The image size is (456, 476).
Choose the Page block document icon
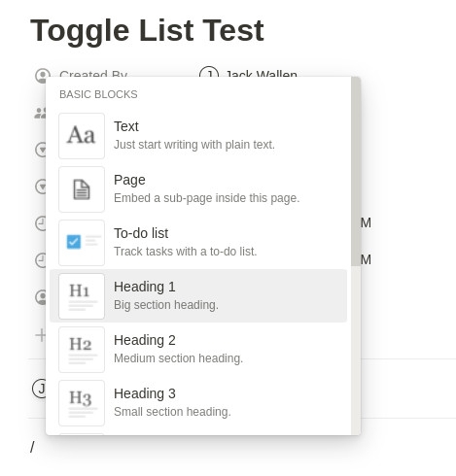82,189
